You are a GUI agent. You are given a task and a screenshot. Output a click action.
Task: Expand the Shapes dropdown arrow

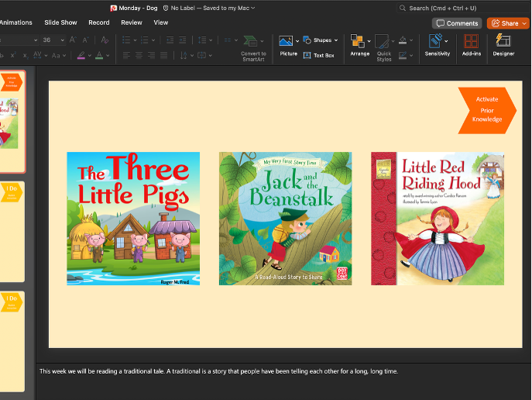coord(336,40)
